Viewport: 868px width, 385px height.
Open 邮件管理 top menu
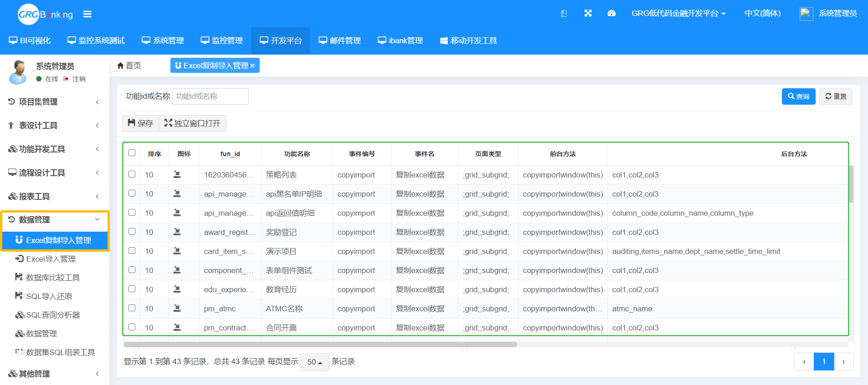coord(340,41)
